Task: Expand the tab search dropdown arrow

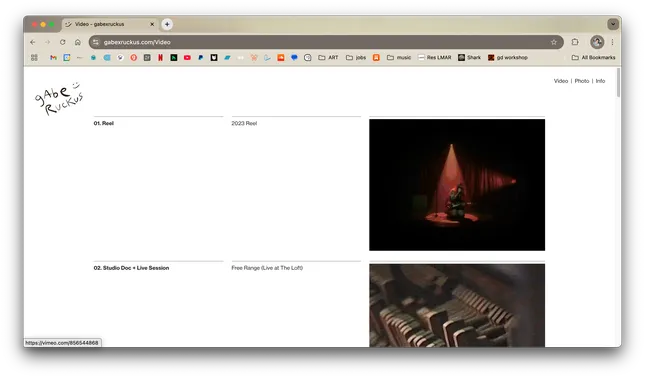Action: coord(613,24)
